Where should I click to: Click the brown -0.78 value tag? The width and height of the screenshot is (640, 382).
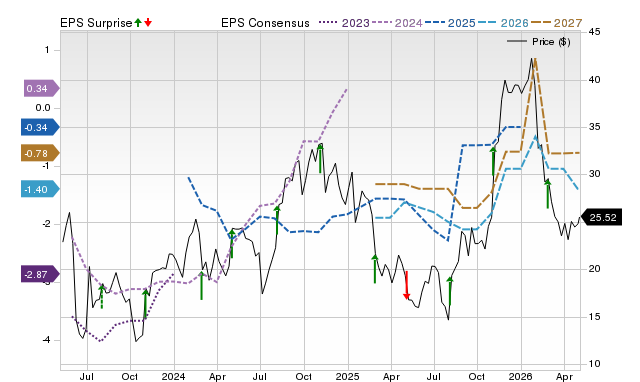click(x=40, y=153)
